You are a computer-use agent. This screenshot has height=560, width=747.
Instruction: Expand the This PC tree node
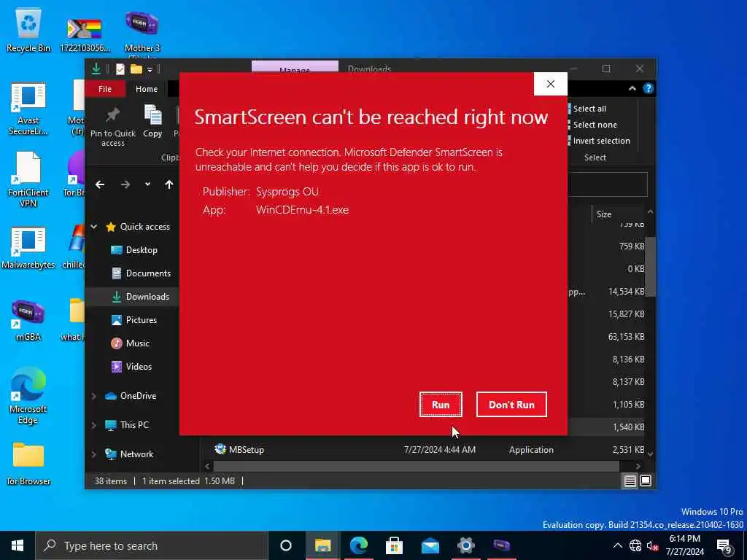tap(94, 425)
